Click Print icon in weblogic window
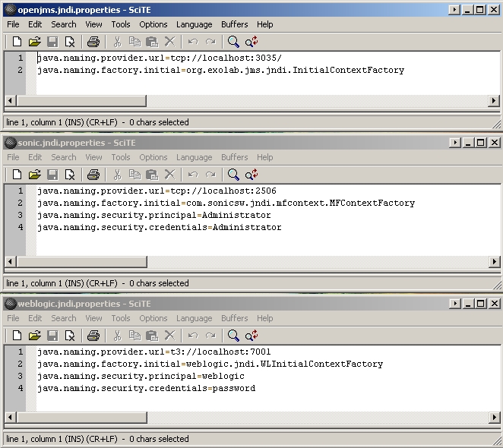The image size is (503, 448). [x=93, y=336]
